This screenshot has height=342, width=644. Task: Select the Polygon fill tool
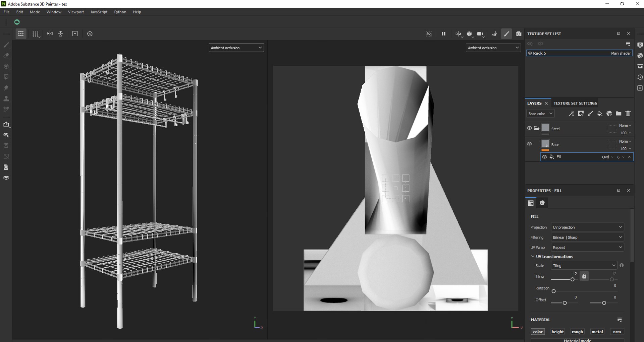(x=6, y=77)
